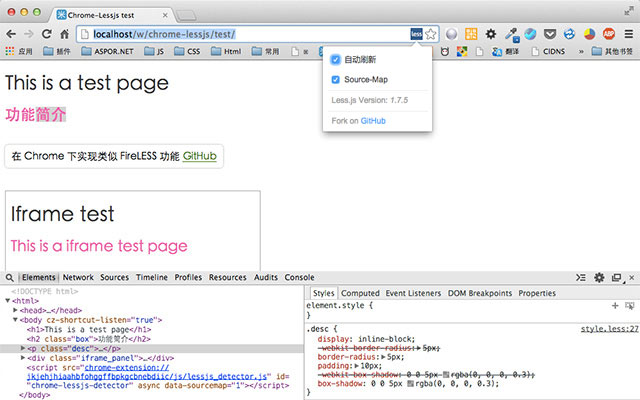Click the grey sphere extension icon
This screenshot has width=640, height=400.
451,34
